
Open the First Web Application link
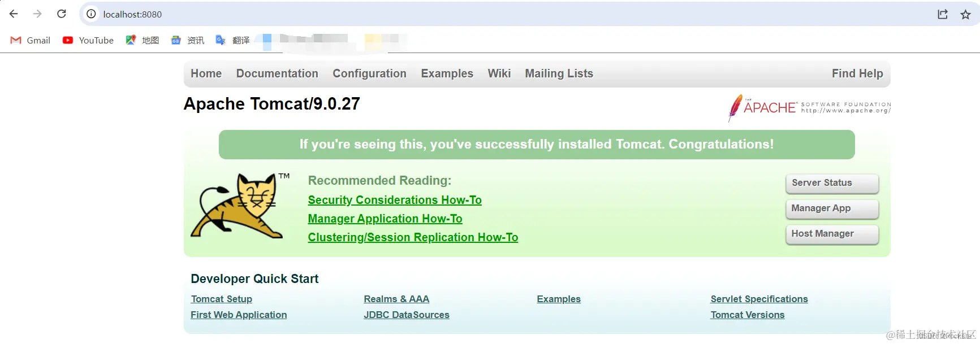click(239, 315)
